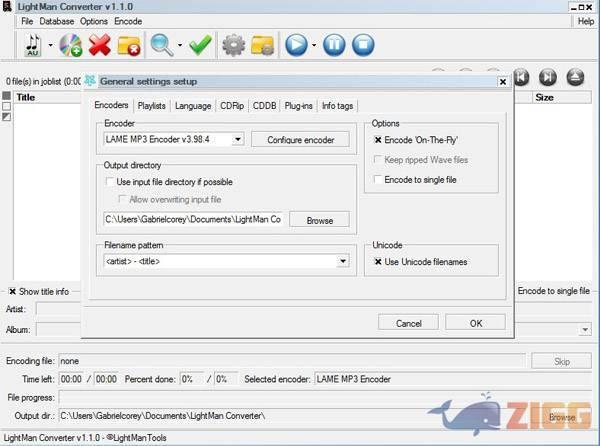Viewport: 600px width, 446px height.
Task: Close the General settings setup dialog
Action: pos(503,82)
